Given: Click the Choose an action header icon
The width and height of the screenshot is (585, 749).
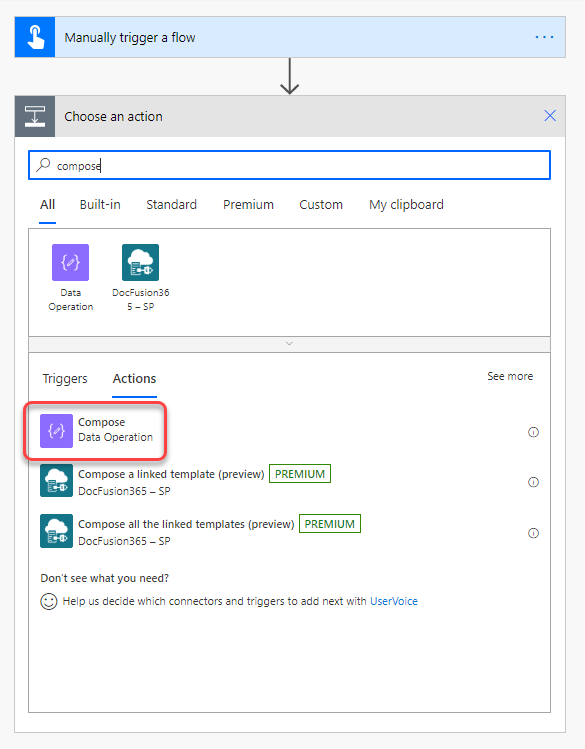Looking at the screenshot, I should [x=35, y=116].
